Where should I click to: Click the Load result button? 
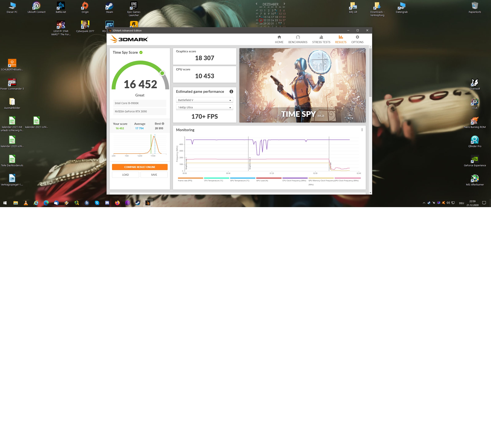point(125,175)
